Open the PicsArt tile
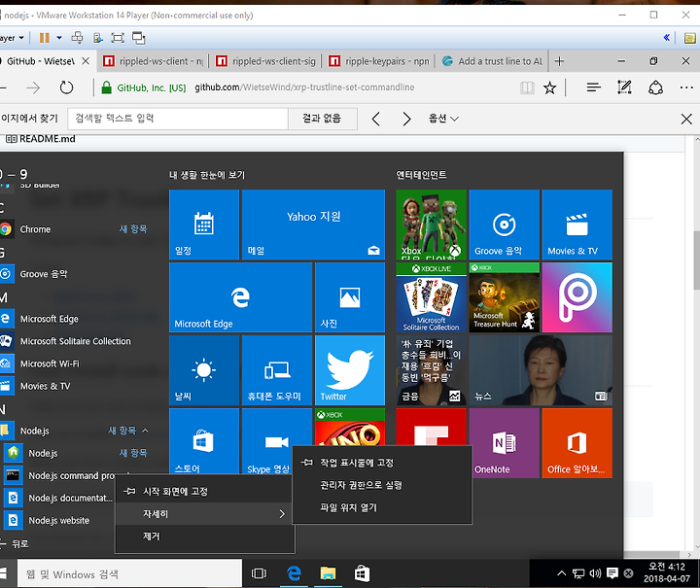Image resolution: width=700 pixels, height=588 pixels. pos(577,297)
